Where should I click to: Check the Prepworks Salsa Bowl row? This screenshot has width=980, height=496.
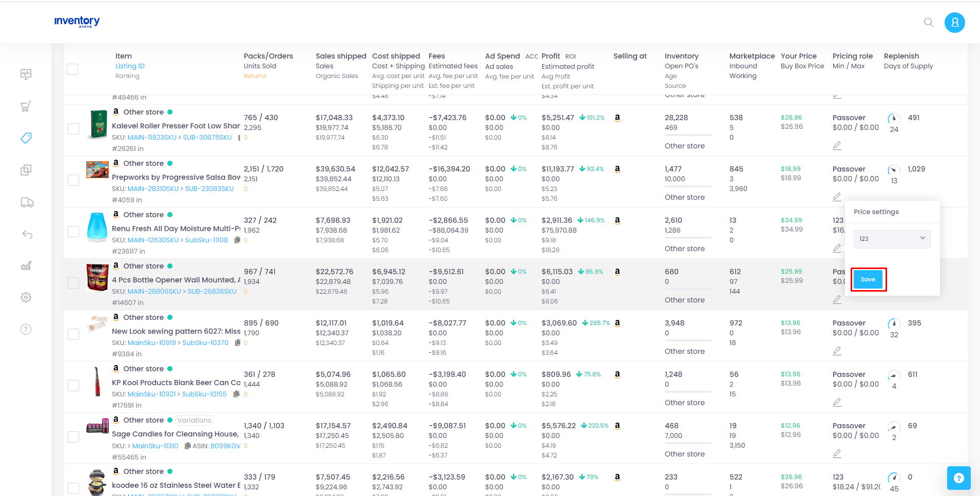pyautogui.click(x=73, y=180)
